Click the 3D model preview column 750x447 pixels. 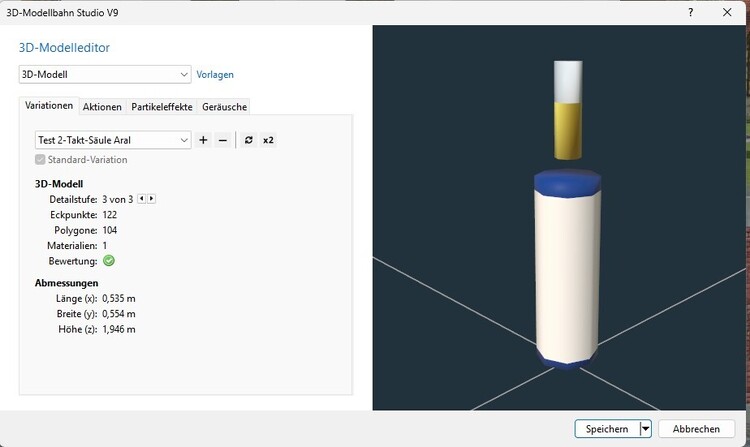pyautogui.click(x=567, y=270)
